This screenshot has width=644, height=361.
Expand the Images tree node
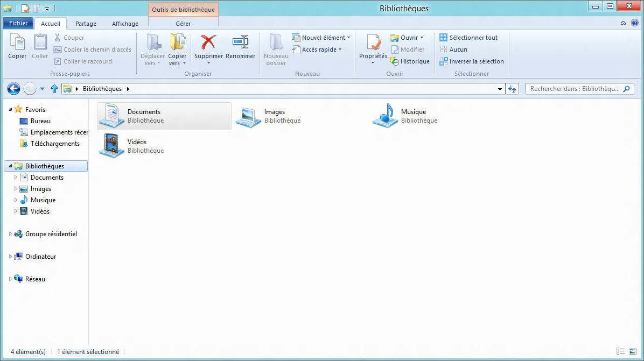(x=16, y=189)
